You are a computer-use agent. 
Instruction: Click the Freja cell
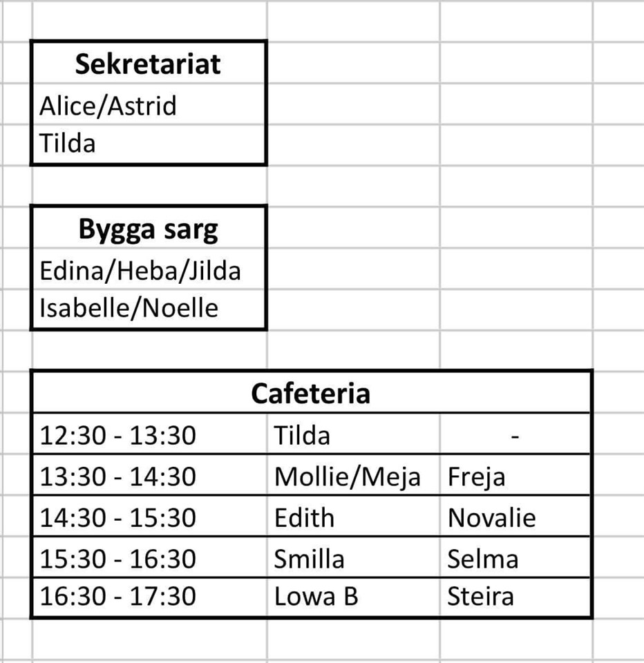477,477
